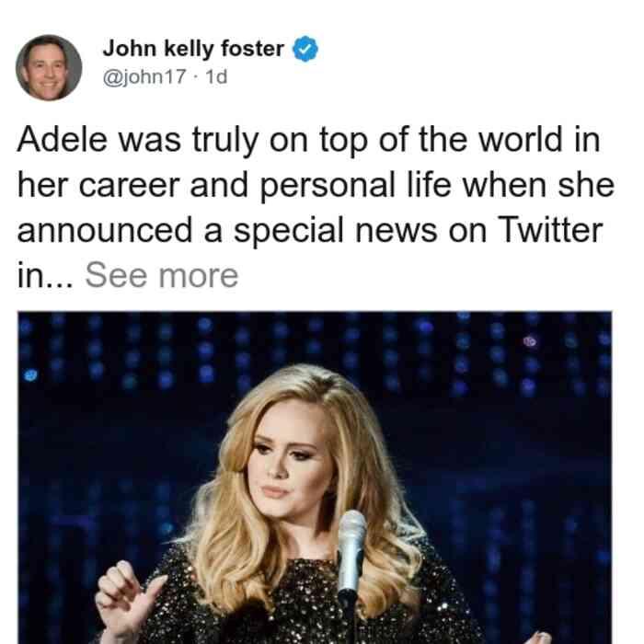644x644 pixels.
Task: Open the 1d post timestamp
Action: click(x=216, y=76)
